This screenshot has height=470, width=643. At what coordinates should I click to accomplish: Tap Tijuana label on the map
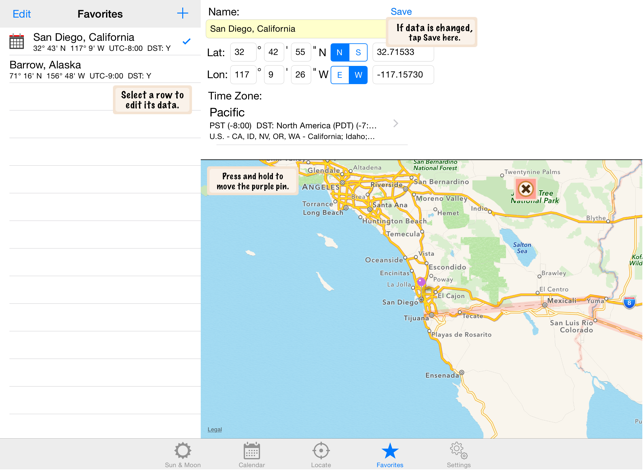416,318
